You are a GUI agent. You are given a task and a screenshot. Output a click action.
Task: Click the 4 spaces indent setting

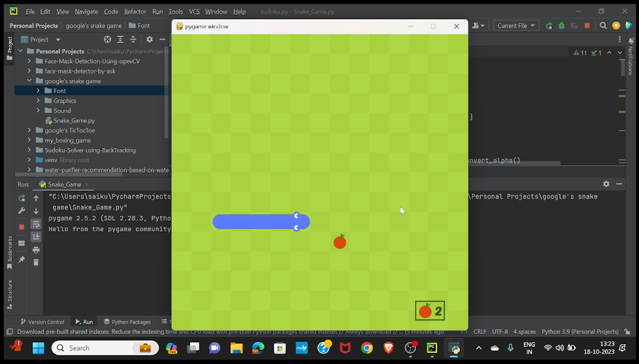pos(524,332)
